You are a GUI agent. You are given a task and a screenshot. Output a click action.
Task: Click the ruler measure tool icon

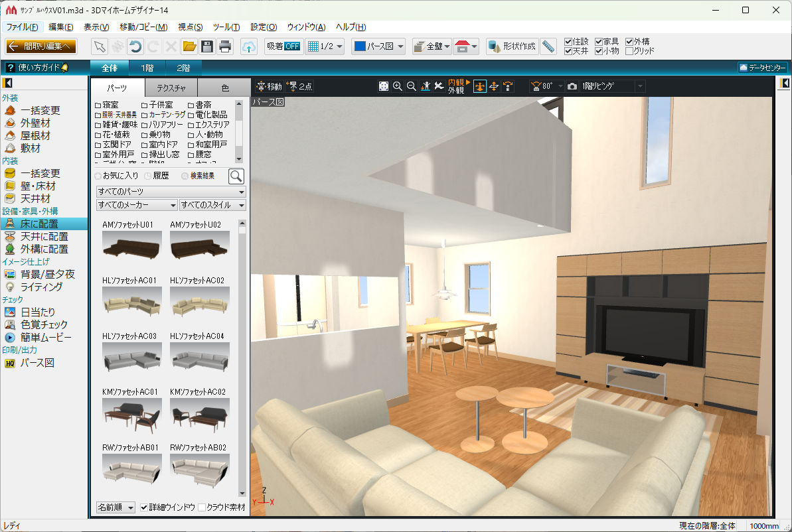pyautogui.click(x=548, y=46)
